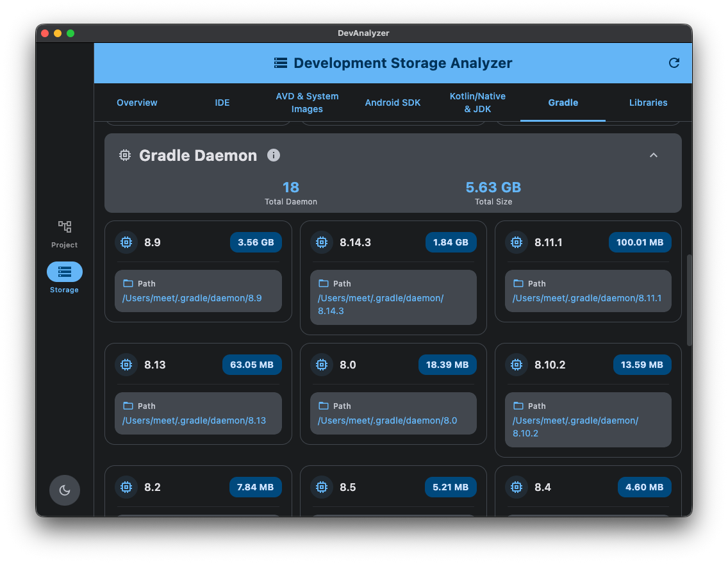Click the daemon chip icon for 8.10.2
This screenshot has width=728, height=564.
[517, 365]
